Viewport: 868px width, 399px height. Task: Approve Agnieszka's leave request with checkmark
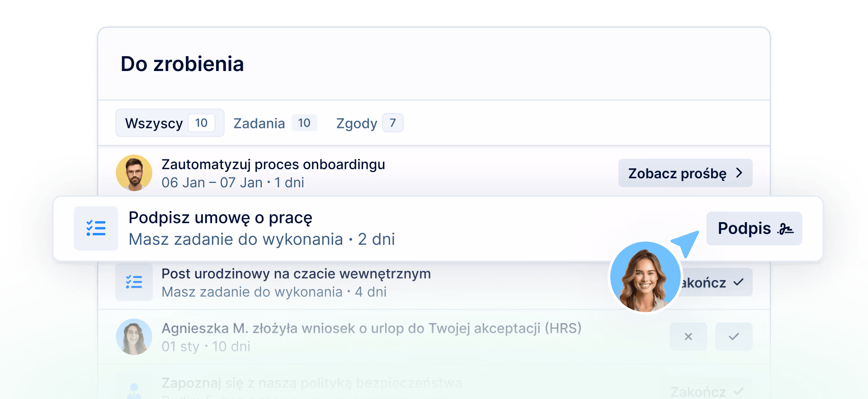(734, 337)
